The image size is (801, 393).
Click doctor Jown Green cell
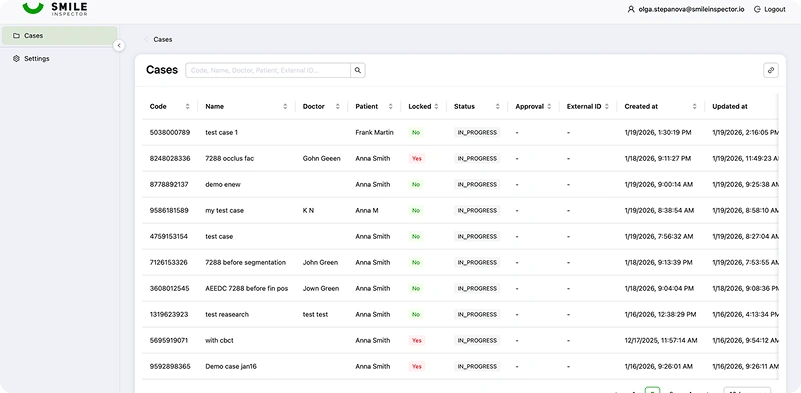pyautogui.click(x=321, y=288)
